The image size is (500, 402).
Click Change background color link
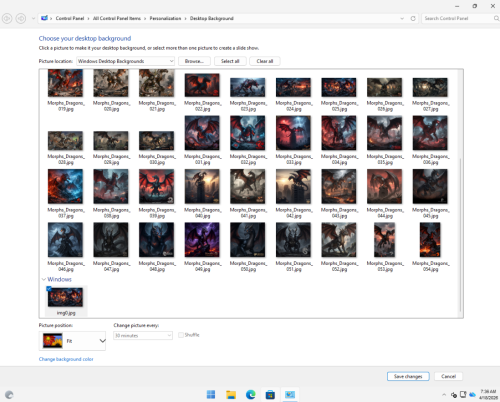[x=66, y=359]
